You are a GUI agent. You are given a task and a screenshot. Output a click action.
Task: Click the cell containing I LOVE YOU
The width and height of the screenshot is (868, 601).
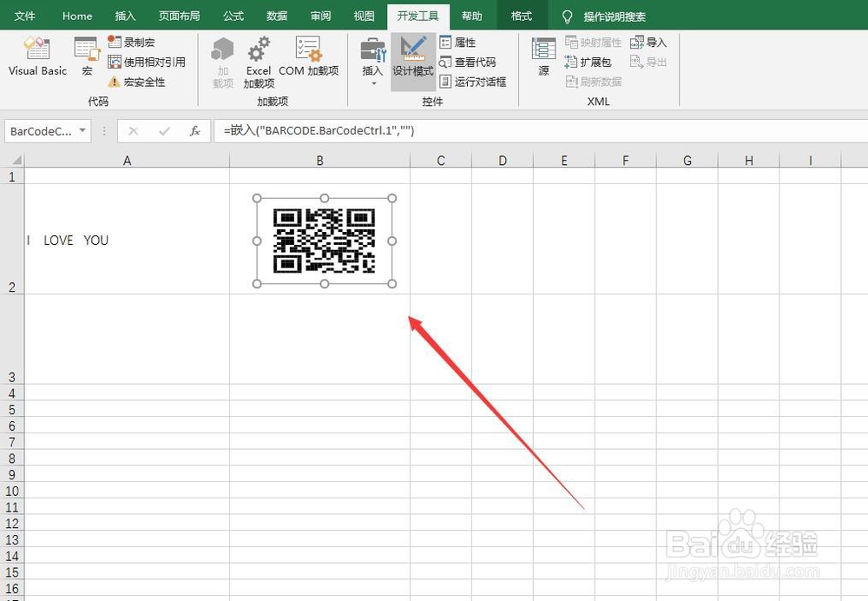(x=127, y=240)
